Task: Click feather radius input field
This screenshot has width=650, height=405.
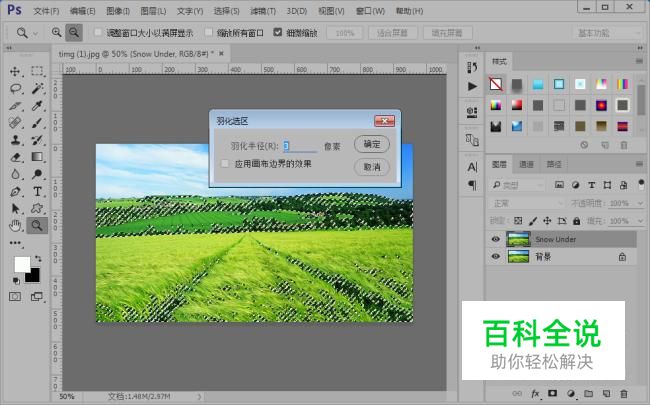Action: pyautogui.click(x=300, y=146)
